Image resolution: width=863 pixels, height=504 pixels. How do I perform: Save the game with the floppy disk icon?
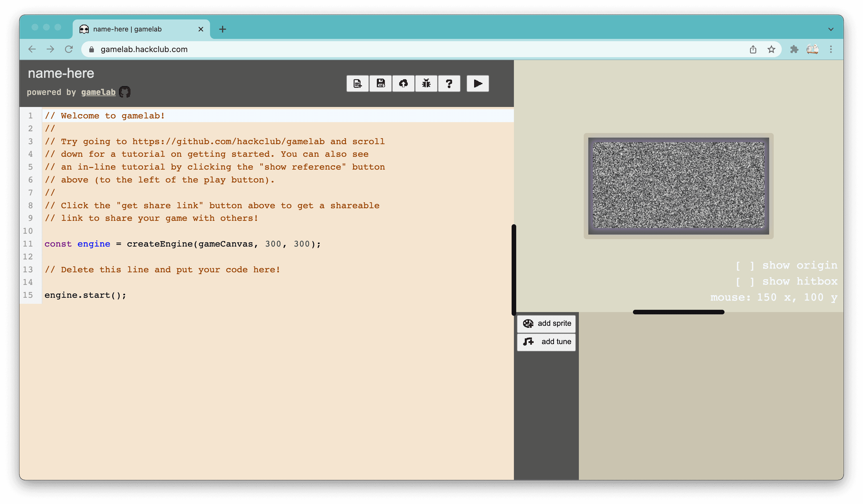(x=380, y=84)
